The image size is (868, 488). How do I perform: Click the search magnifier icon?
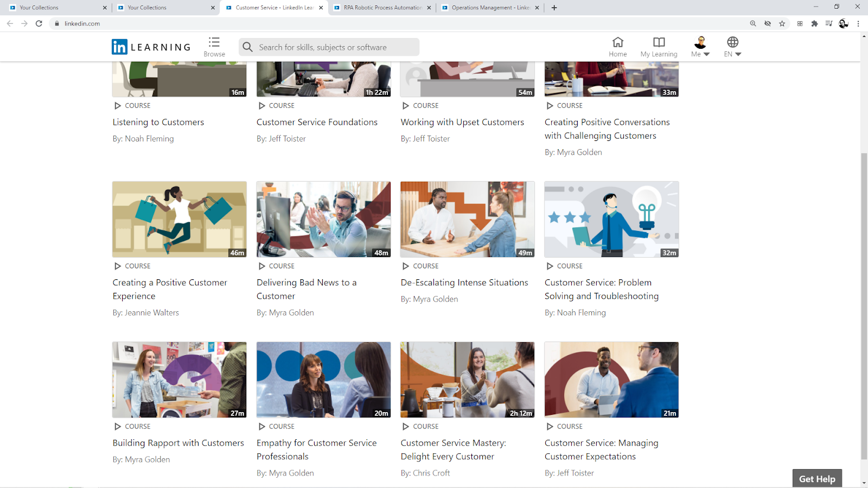[x=248, y=47]
